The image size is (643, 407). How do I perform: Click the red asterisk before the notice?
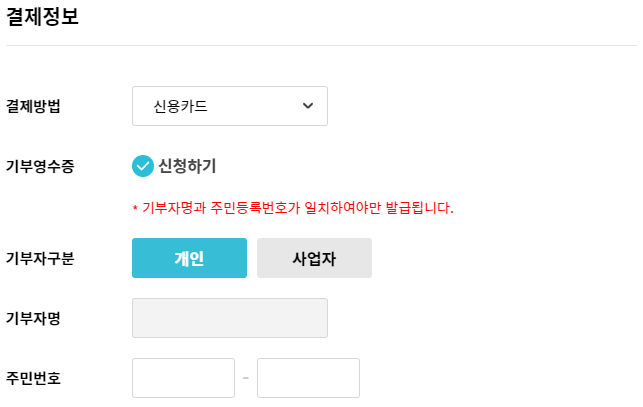tap(135, 209)
